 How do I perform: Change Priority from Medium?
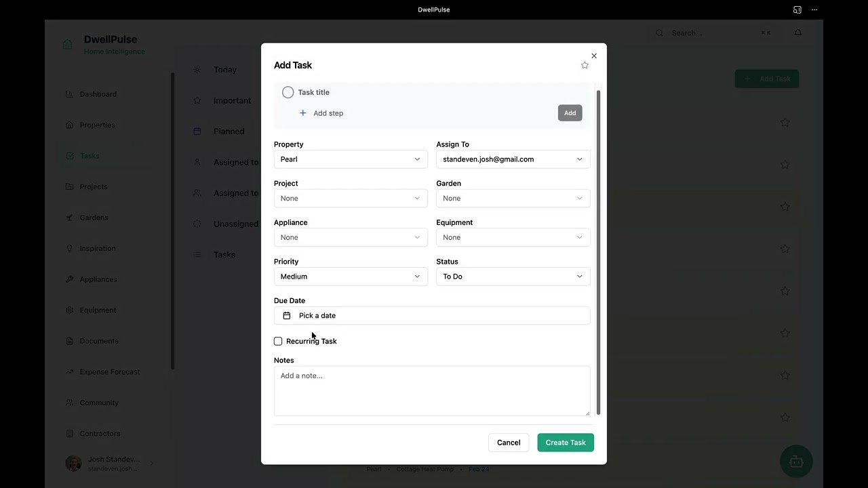pyautogui.click(x=351, y=277)
